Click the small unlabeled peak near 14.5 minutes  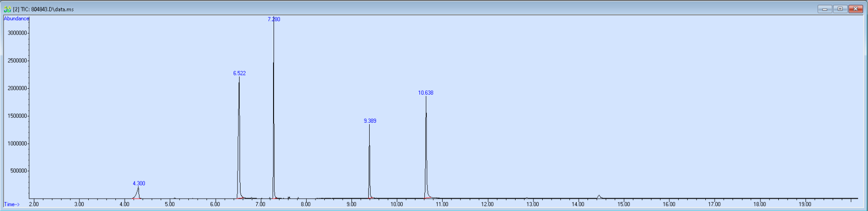coord(599,197)
